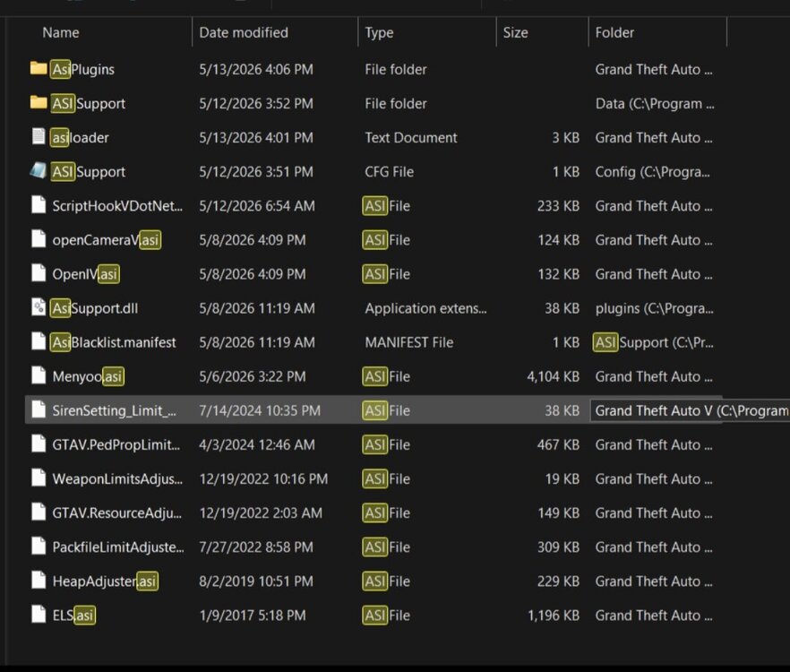Viewport: 790px width, 672px height.
Task: Select the SirenSetting_Limit file name
Action: [115, 410]
